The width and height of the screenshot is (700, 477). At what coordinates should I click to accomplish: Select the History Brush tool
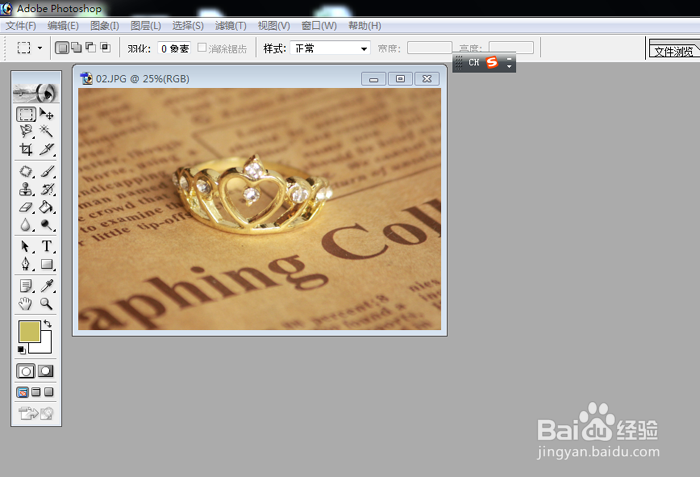pyautogui.click(x=46, y=189)
